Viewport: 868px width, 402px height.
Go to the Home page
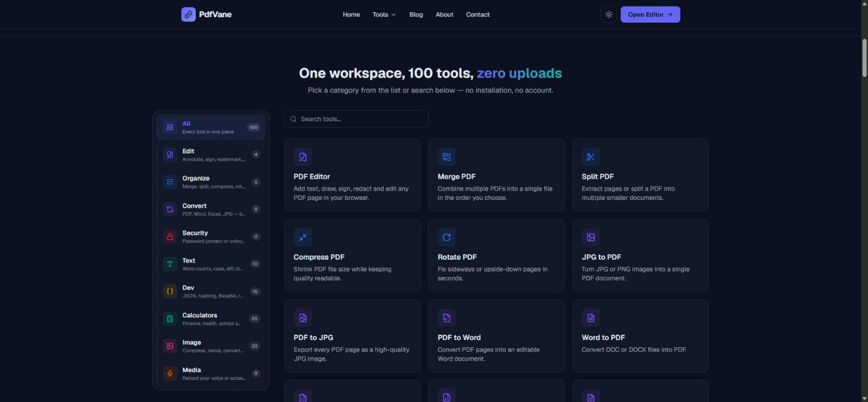pyautogui.click(x=351, y=14)
